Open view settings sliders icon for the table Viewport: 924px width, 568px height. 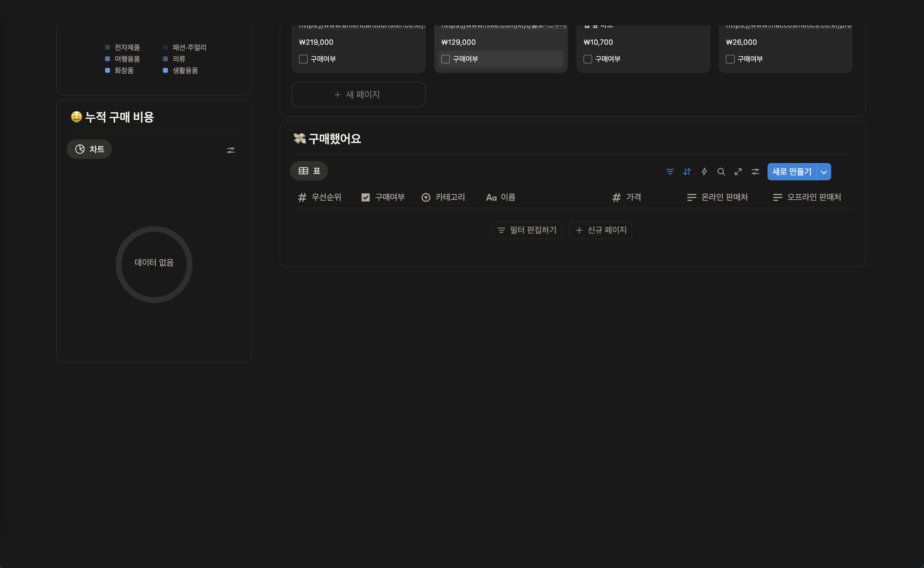755,172
